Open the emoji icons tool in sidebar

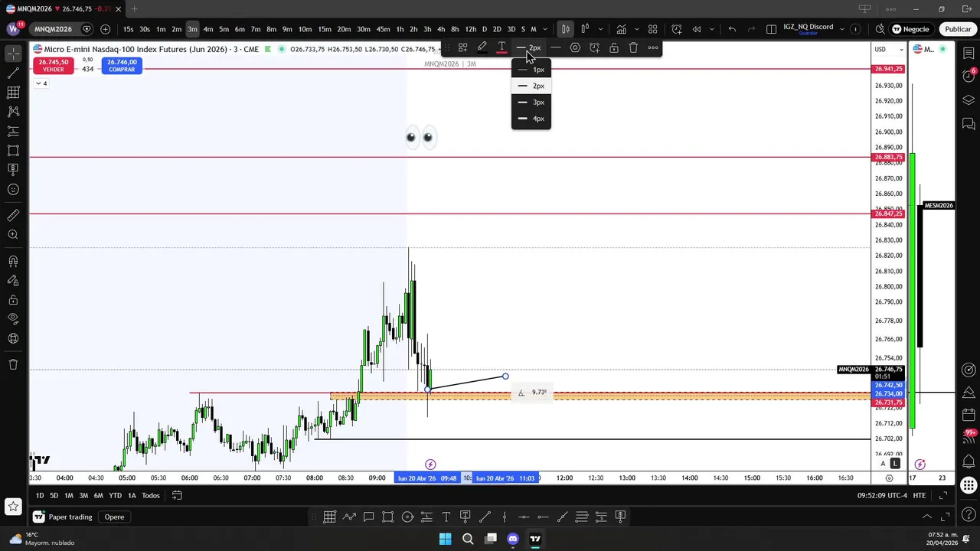[13, 189]
